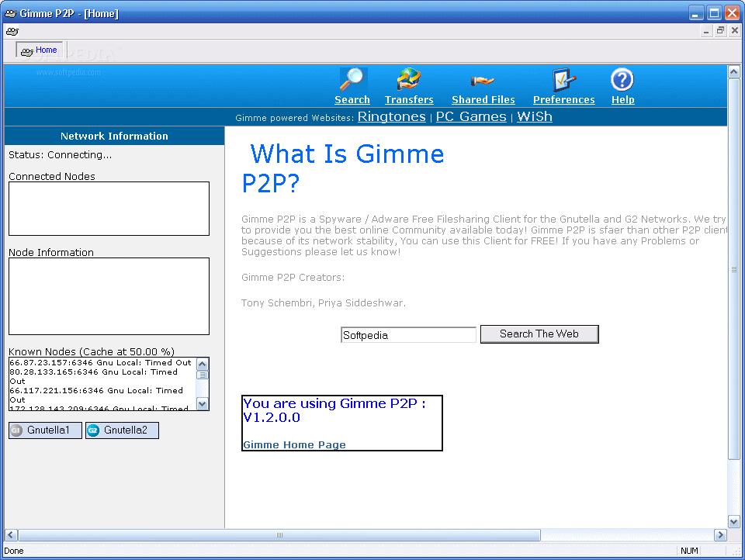The height and width of the screenshot is (560, 745).
Task: Click the Known Nodes list scroll-up arrow
Action: point(203,365)
